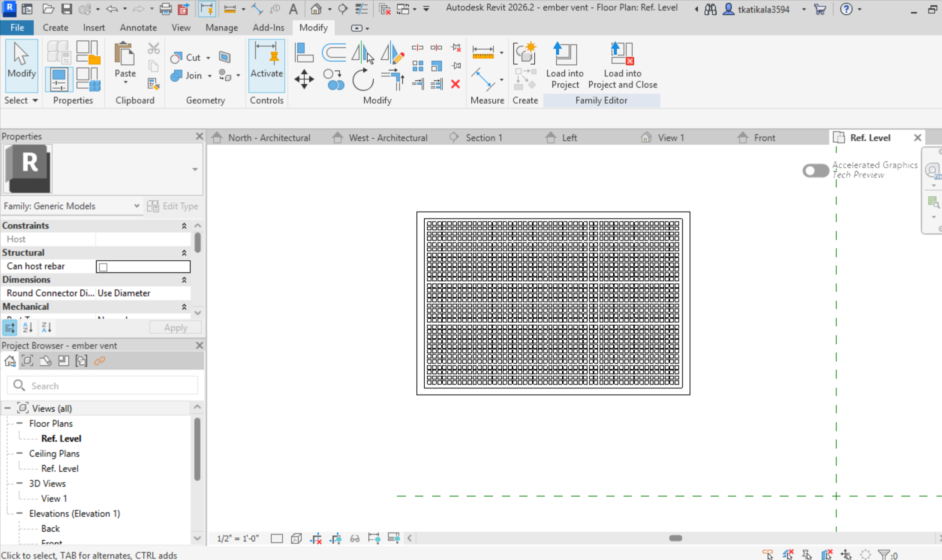Toggle Drag Elements on Selection in status bar
The image size is (942, 560).
[x=846, y=554]
